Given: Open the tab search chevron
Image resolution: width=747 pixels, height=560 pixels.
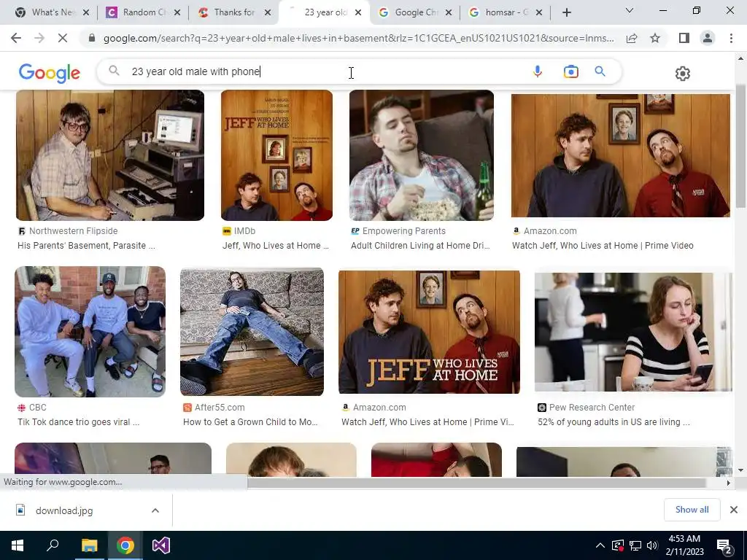Looking at the screenshot, I should [x=629, y=10].
